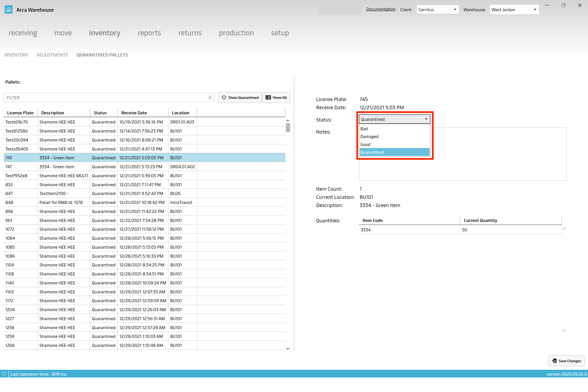
Task: Open the move menu
Action: [x=63, y=33]
